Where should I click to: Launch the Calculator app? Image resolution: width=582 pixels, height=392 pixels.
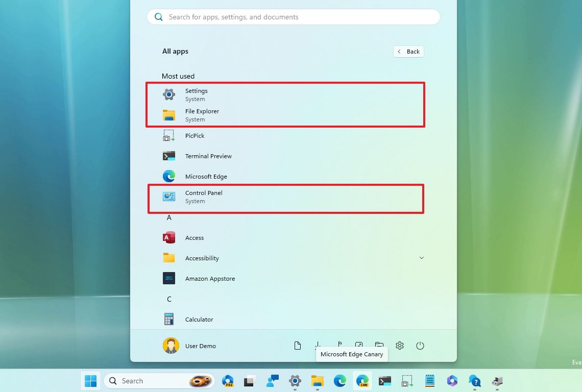(x=199, y=319)
